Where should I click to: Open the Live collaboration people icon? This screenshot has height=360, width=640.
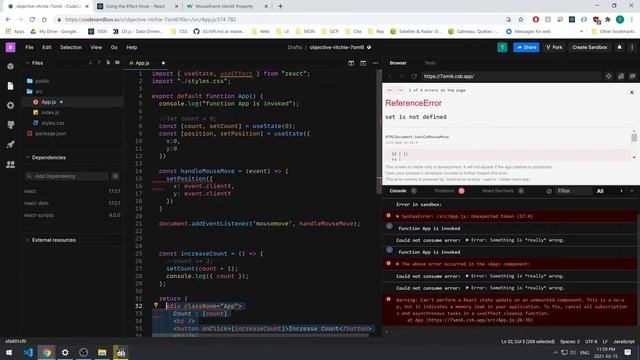[11, 164]
